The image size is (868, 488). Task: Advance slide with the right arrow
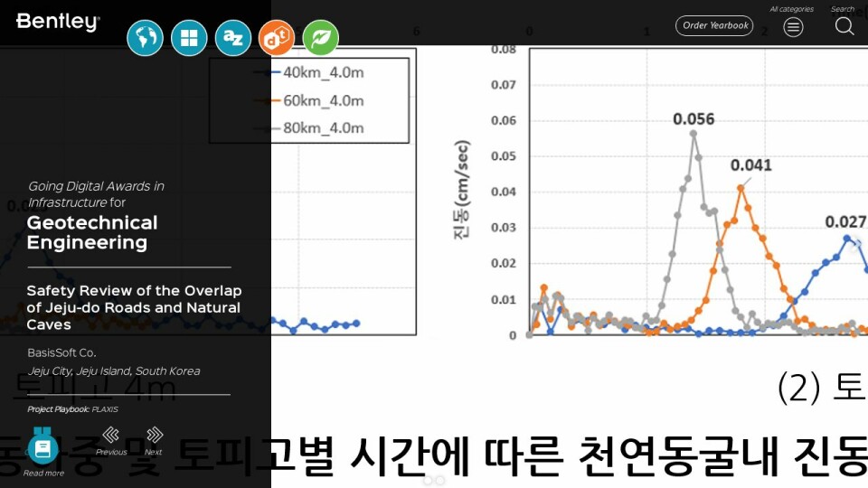(857, 244)
